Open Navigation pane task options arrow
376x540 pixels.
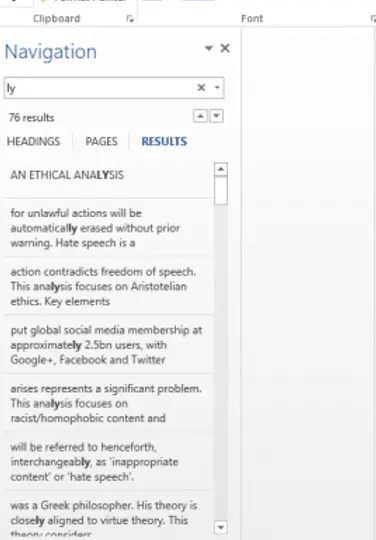[208, 48]
